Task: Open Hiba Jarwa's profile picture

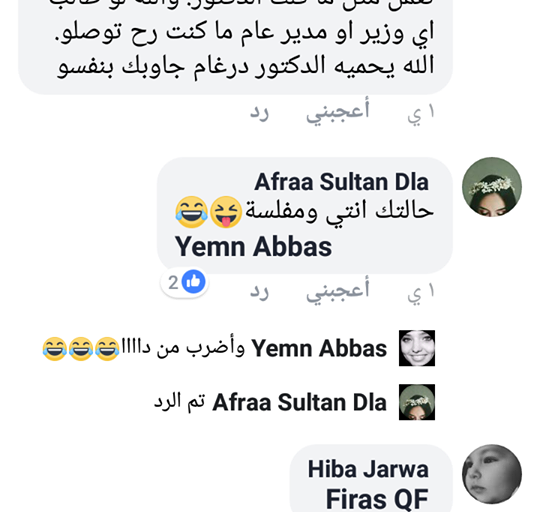Action: [x=492, y=474]
